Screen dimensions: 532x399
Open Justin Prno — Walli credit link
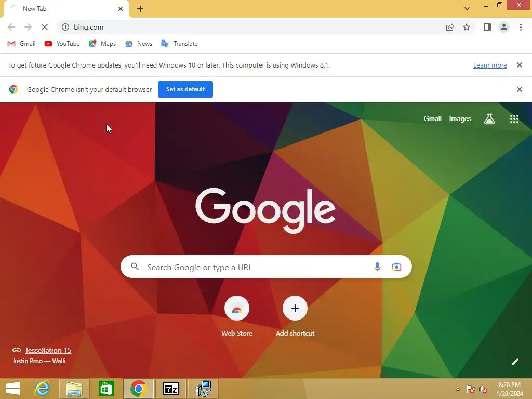(39, 361)
